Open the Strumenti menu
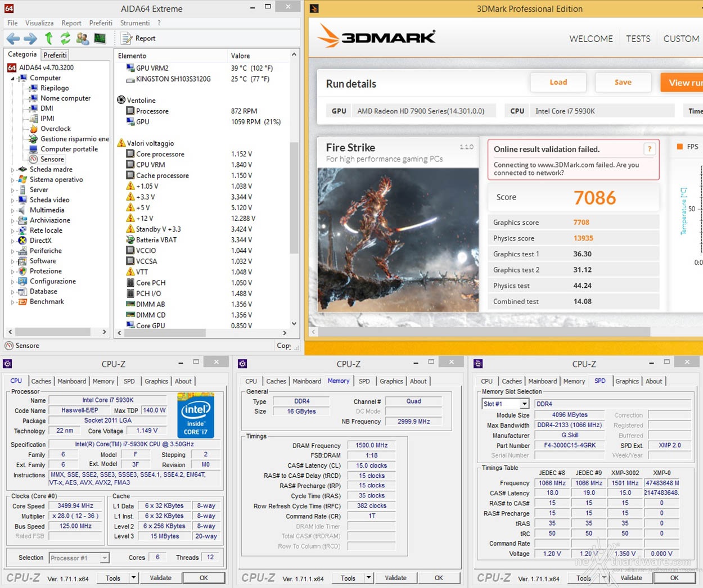Viewport: 703px width, 588px height. (135, 23)
